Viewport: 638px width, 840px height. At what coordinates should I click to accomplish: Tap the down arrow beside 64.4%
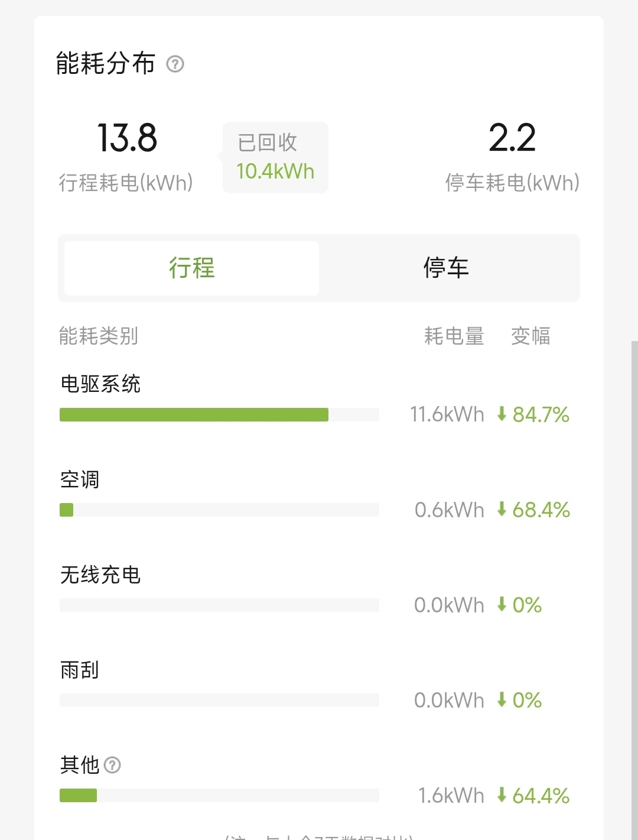[502, 795]
